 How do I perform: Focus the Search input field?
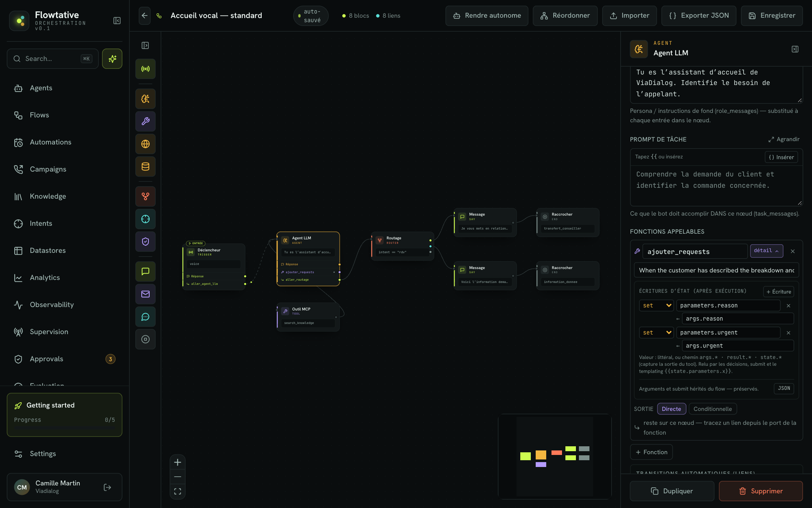53,59
